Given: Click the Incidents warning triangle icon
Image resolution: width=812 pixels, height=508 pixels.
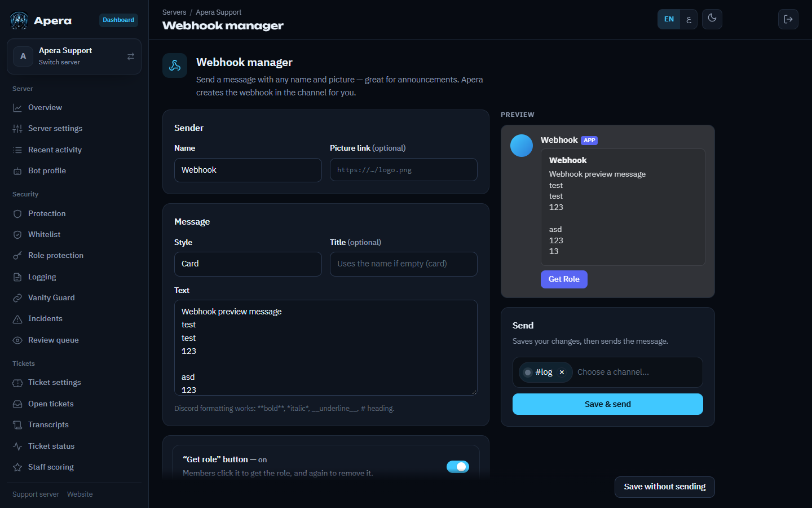Looking at the screenshot, I should pyautogui.click(x=17, y=319).
